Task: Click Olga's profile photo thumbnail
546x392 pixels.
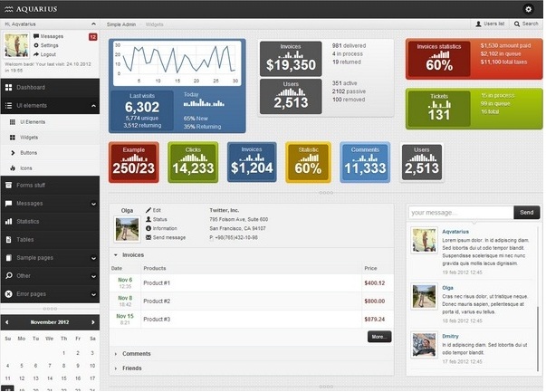Action: [127, 229]
